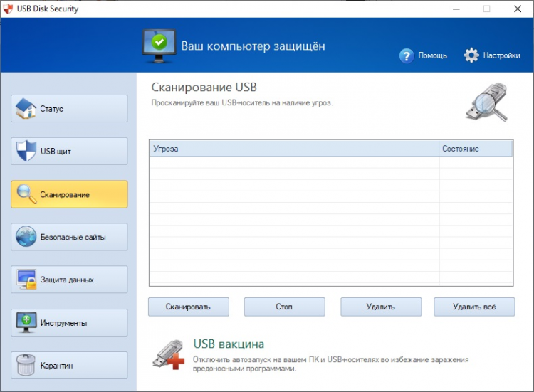Click the Ваш компьютер защищён status text
The height and width of the screenshot is (392, 534).
coord(253,46)
